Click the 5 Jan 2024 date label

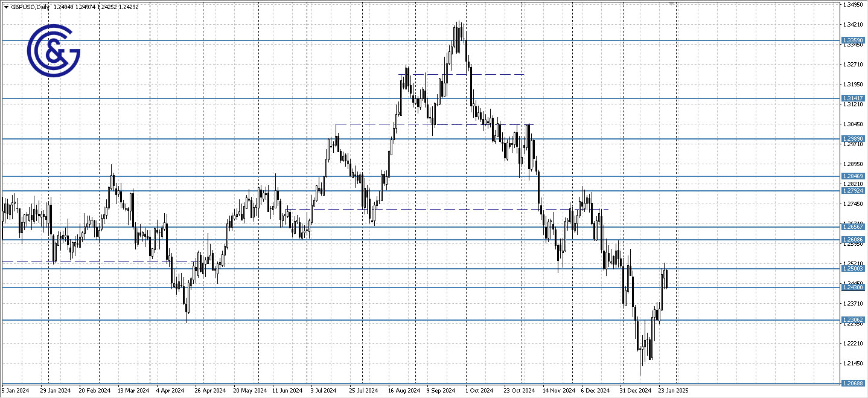14,391
